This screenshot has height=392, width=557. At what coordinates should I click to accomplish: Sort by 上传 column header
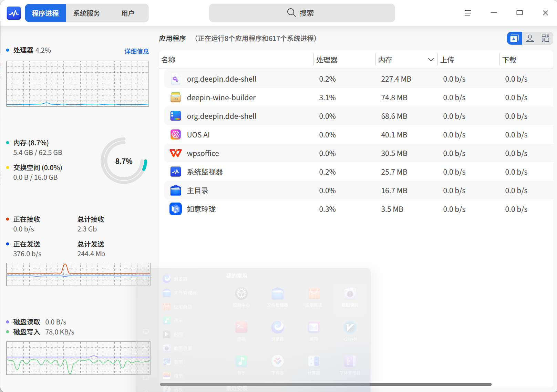(x=468, y=60)
